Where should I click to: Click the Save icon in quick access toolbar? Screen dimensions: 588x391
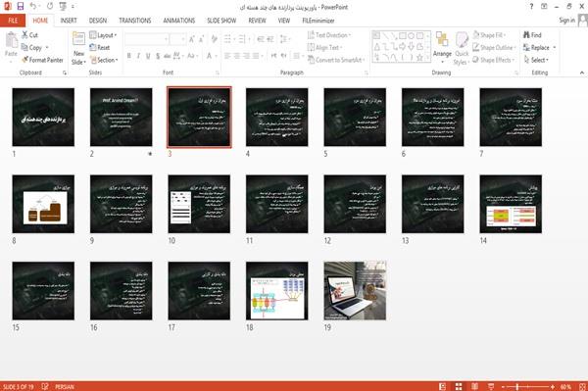point(21,7)
